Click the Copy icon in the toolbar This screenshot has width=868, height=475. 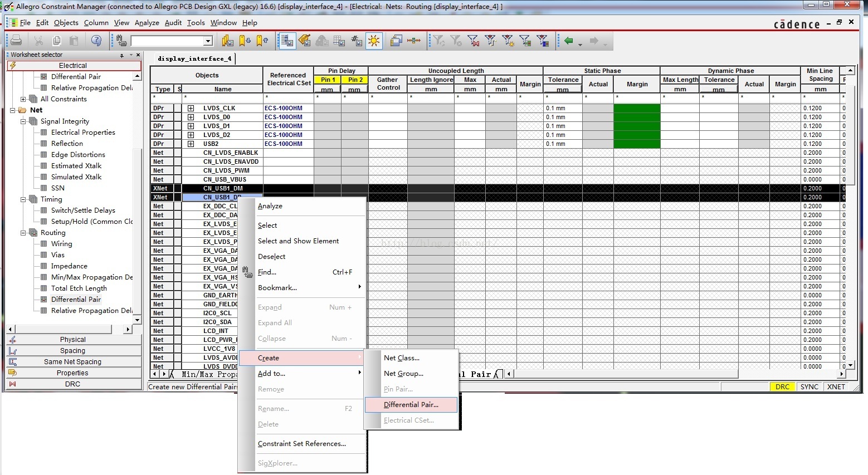56,41
